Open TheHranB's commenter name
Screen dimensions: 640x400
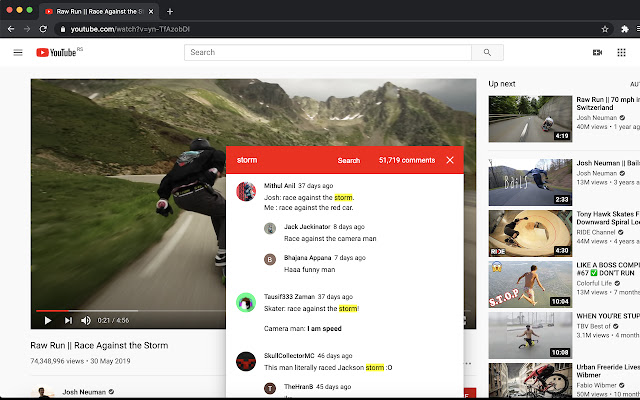298,387
